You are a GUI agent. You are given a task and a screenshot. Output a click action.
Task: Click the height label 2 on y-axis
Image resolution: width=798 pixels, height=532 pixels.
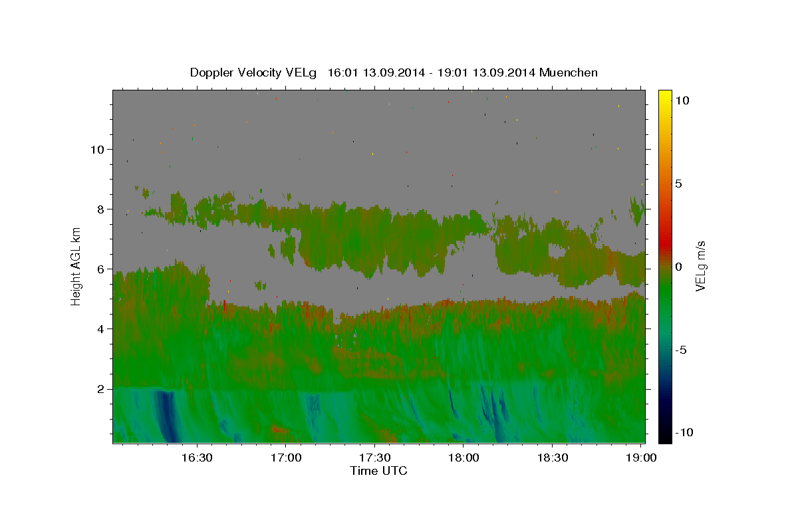(100, 388)
